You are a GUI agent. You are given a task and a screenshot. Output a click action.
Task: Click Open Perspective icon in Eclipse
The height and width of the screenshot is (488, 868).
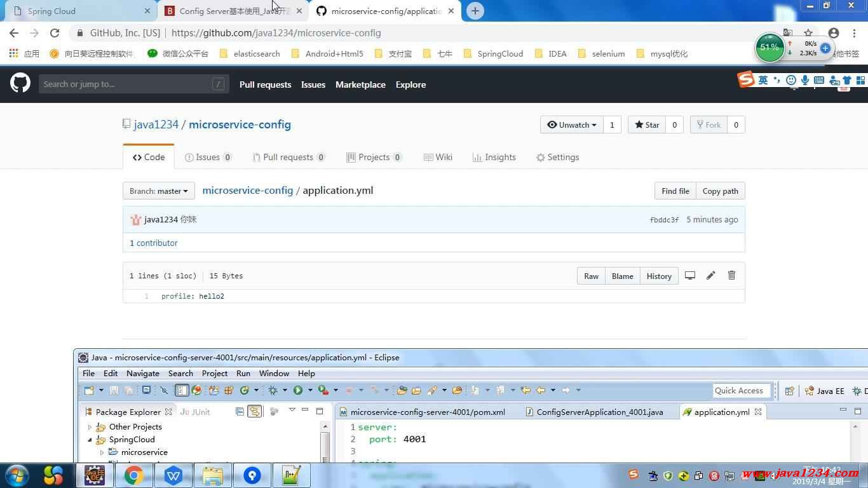790,391
